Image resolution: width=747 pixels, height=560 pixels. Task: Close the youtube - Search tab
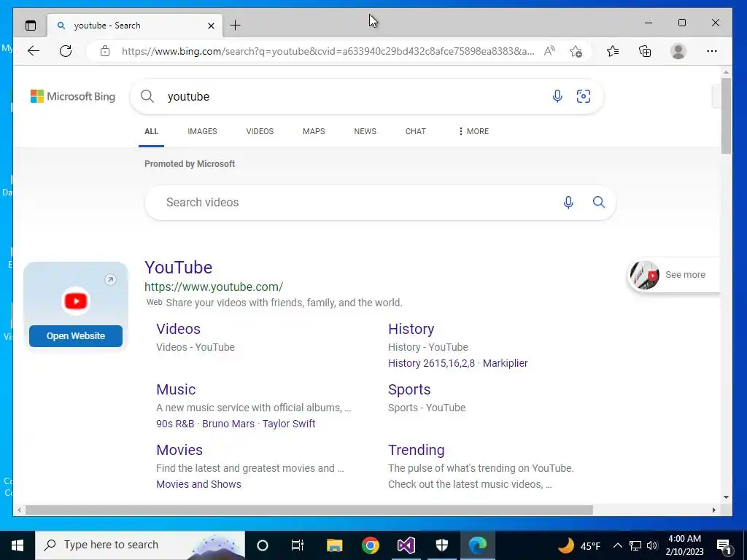pos(211,26)
